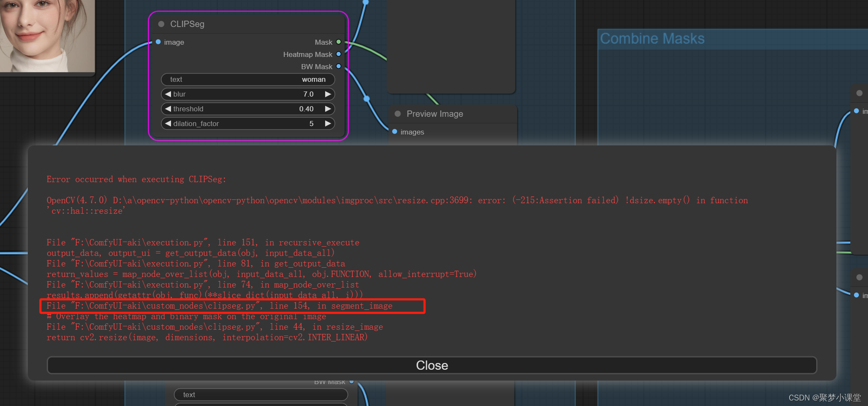The image size is (868, 406).
Task: Click the text field in the lower node
Action: (x=261, y=395)
